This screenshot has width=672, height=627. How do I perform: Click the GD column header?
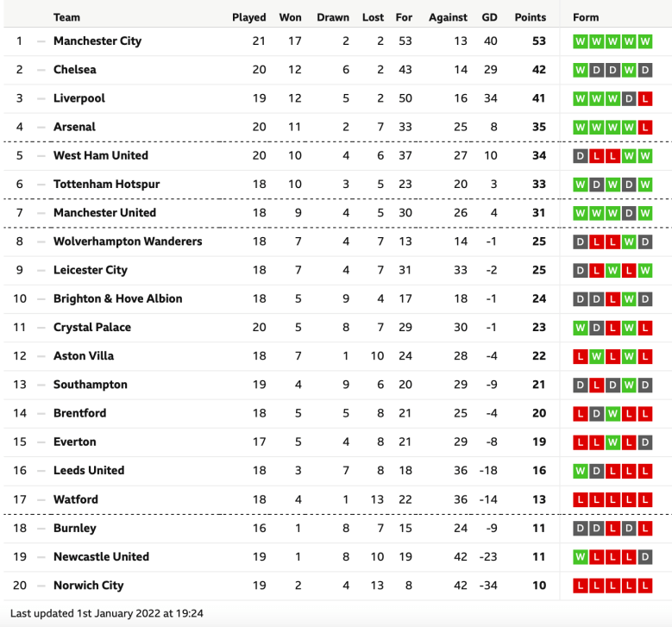tap(490, 17)
